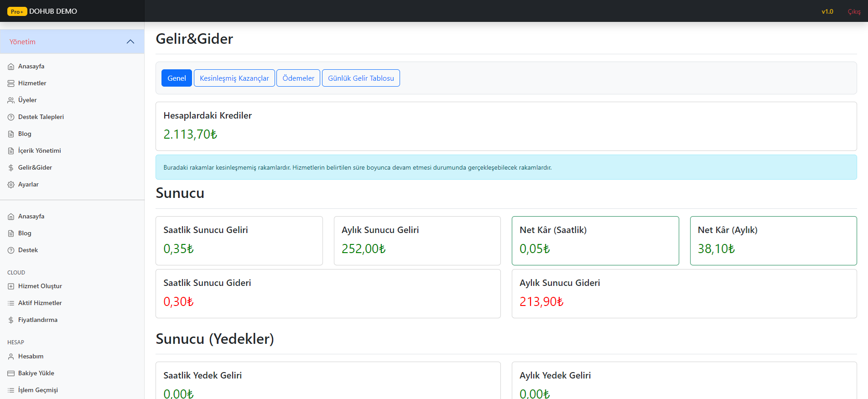Open the Ayarlar settings link

(28, 184)
